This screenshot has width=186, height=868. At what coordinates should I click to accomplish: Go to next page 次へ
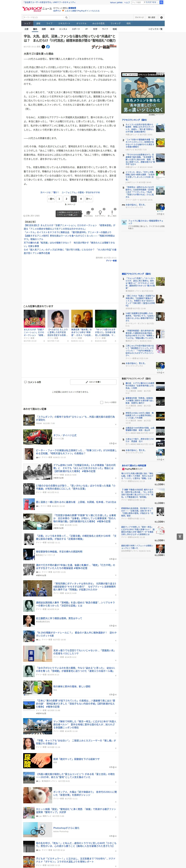89,199
